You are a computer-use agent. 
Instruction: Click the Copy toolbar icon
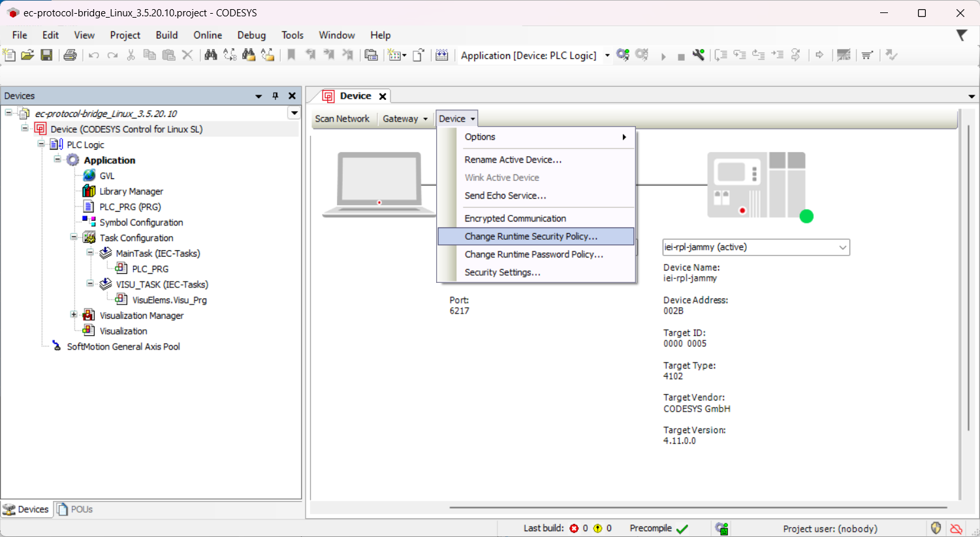click(x=150, y=56)
